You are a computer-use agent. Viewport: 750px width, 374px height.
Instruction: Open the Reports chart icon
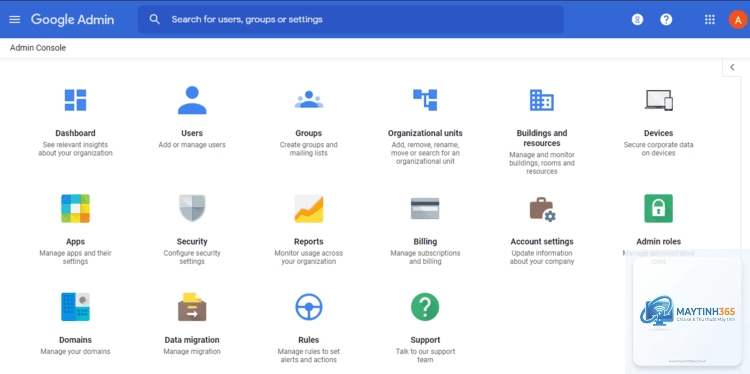(309, 209)
